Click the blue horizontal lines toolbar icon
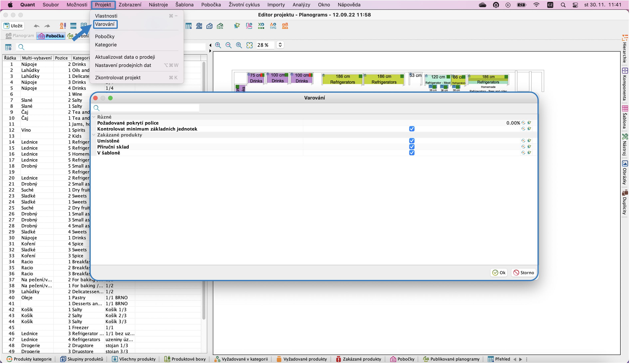The height and width of the screenshot is (364, 630). click(x=73, y=26)
